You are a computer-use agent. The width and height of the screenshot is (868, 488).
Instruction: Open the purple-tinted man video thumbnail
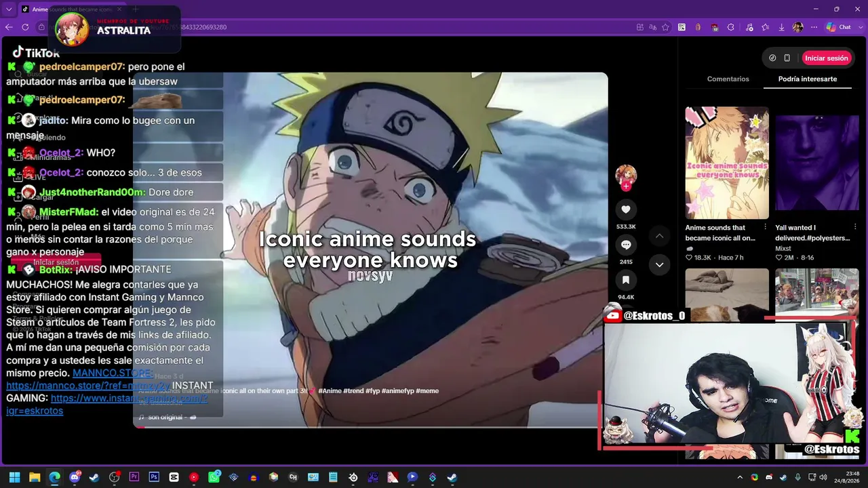pyautogui.click(x=817, y=163)
